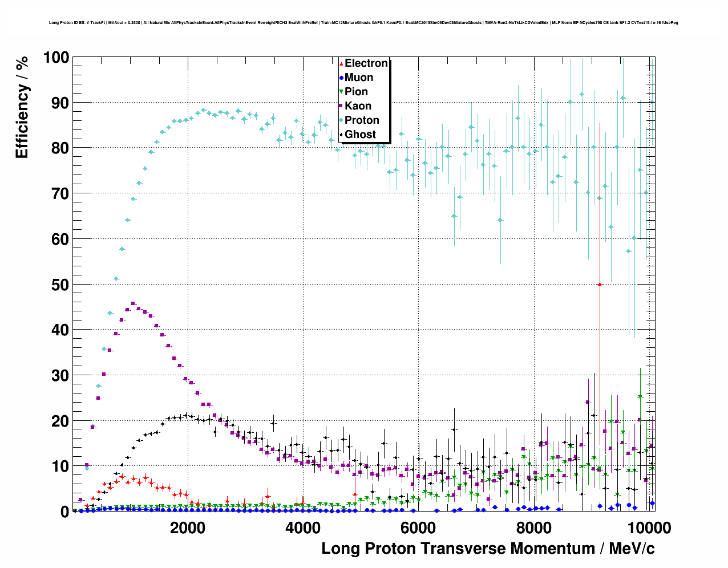
Task: Click the blue Muon circle legend marker
Action: coord(341,78)
